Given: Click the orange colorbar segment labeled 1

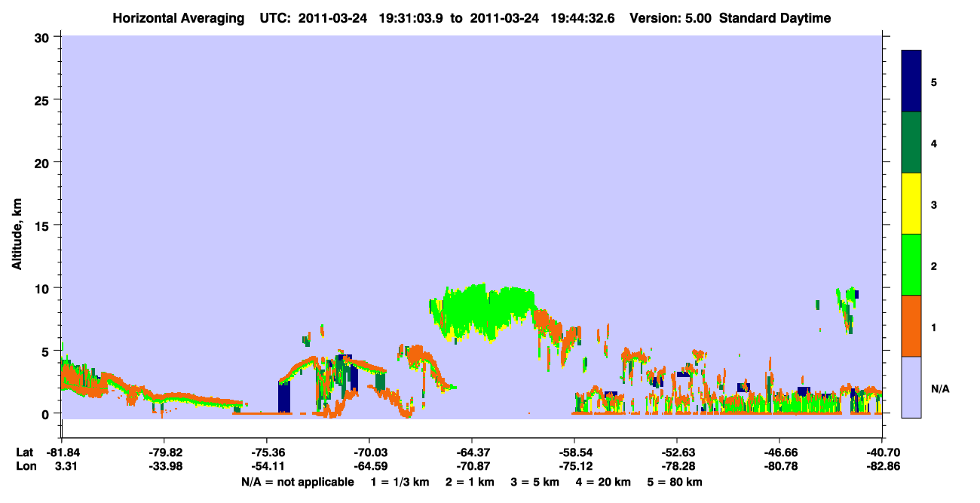Looking at the screenshot, I should pyautogui.click(x=911, y=326).
